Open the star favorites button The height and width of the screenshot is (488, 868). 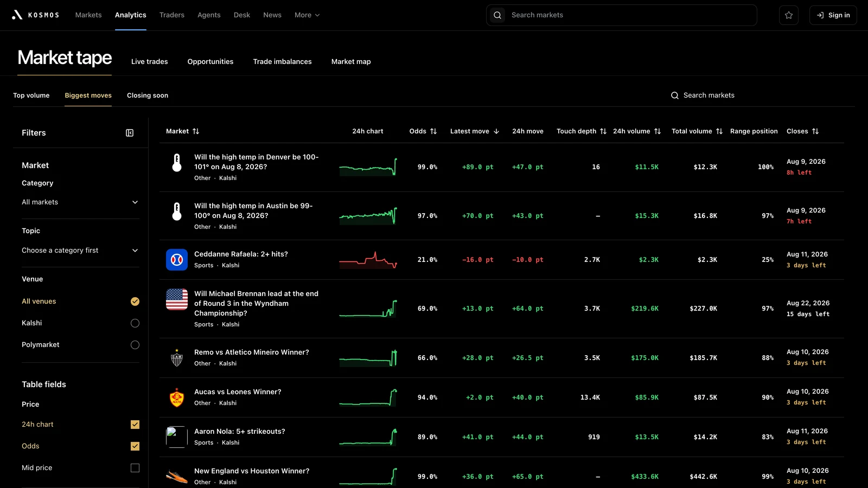pos(789,15)
